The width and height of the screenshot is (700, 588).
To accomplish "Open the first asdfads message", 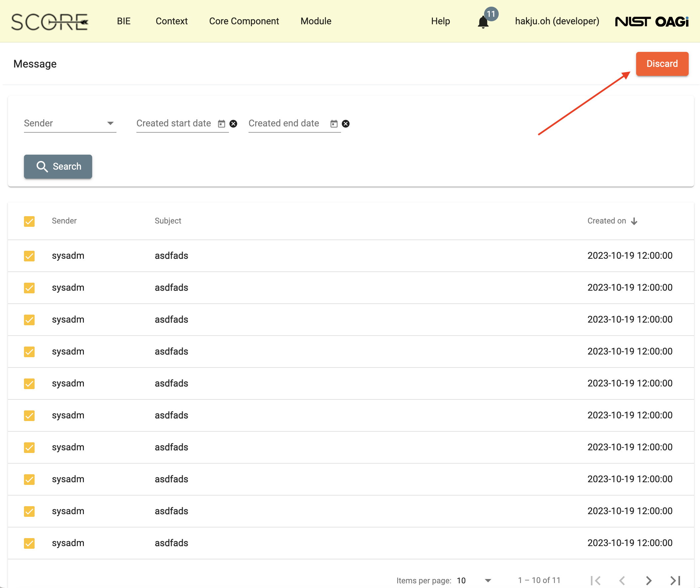I will 171,256.
